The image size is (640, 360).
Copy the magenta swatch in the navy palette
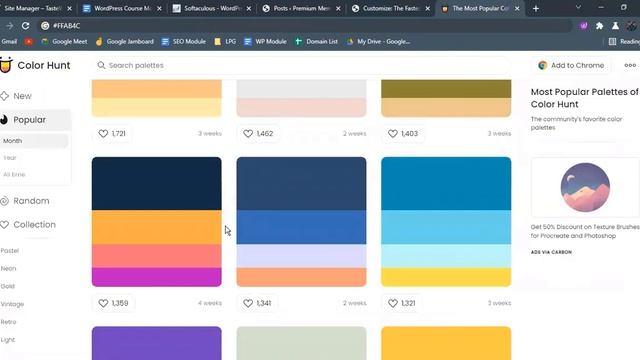(157, 277)
